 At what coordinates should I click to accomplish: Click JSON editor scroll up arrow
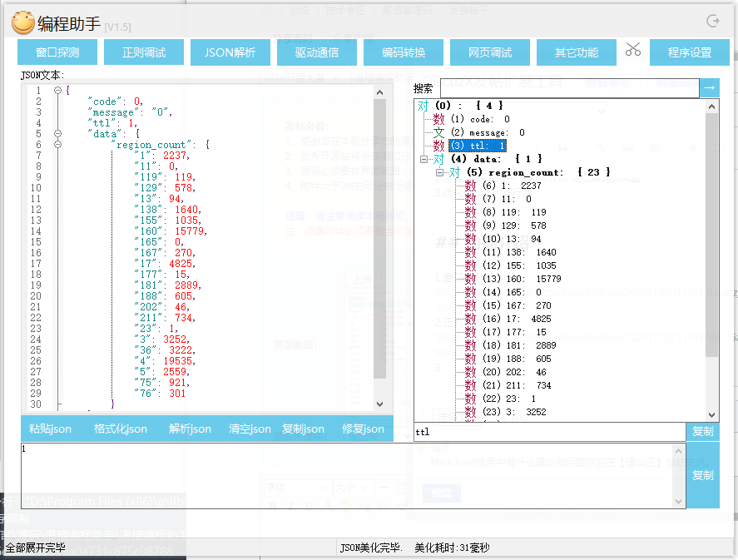tap(380, 92)
